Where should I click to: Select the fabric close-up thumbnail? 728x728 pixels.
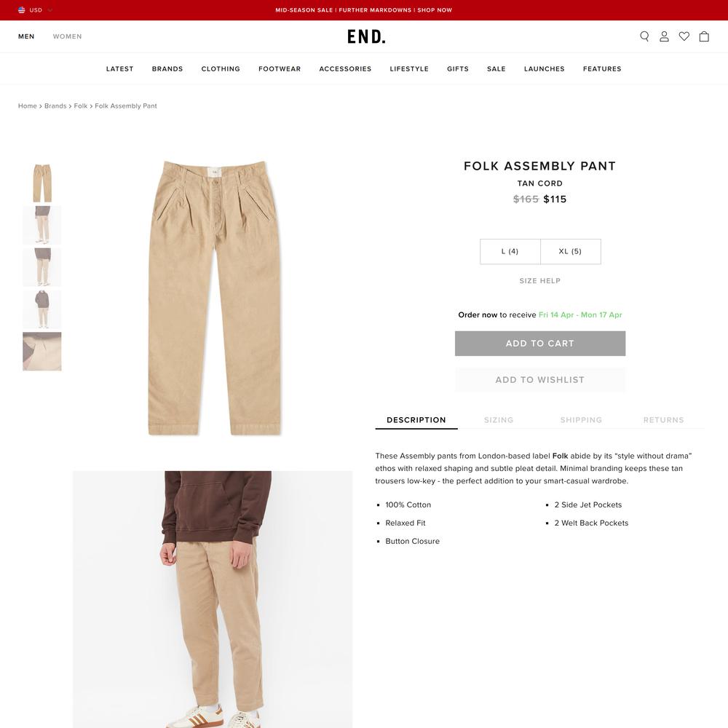[41, 351]
